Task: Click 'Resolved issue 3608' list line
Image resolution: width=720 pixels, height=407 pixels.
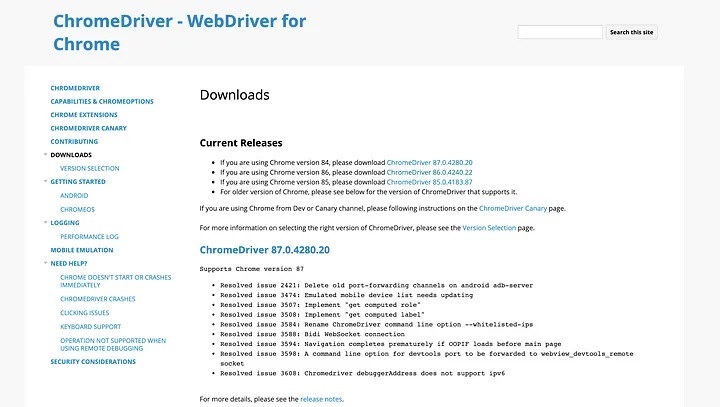Action: [x=362, y=373]
